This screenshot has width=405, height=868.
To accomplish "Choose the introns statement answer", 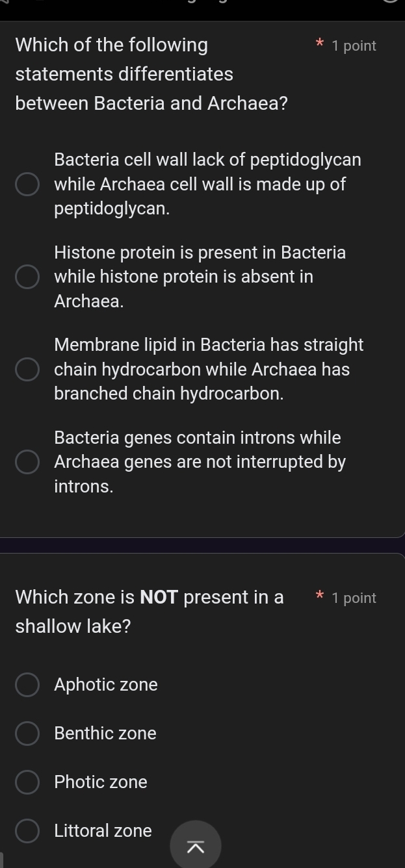I will [27, 462].
